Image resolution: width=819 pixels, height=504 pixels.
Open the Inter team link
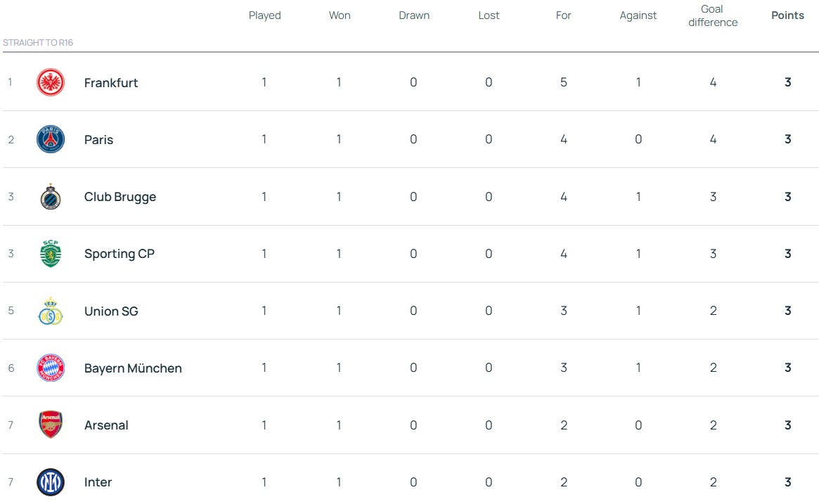(x=98, y=482)
